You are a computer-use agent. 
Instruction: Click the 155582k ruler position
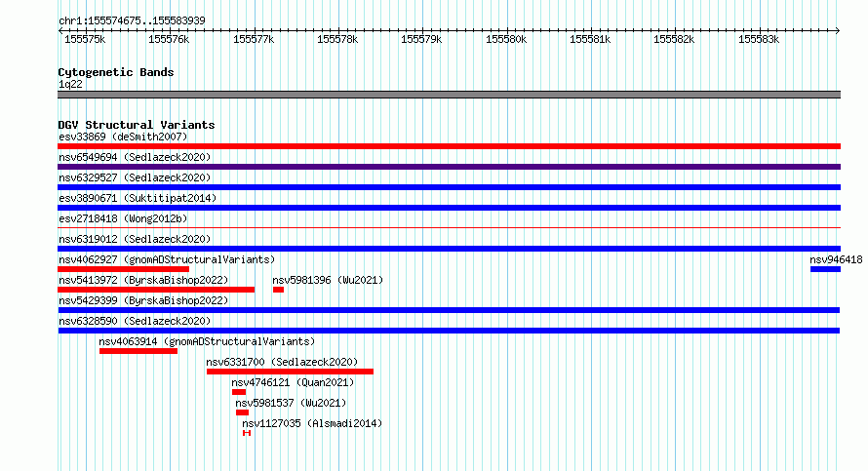click(674, 39)
